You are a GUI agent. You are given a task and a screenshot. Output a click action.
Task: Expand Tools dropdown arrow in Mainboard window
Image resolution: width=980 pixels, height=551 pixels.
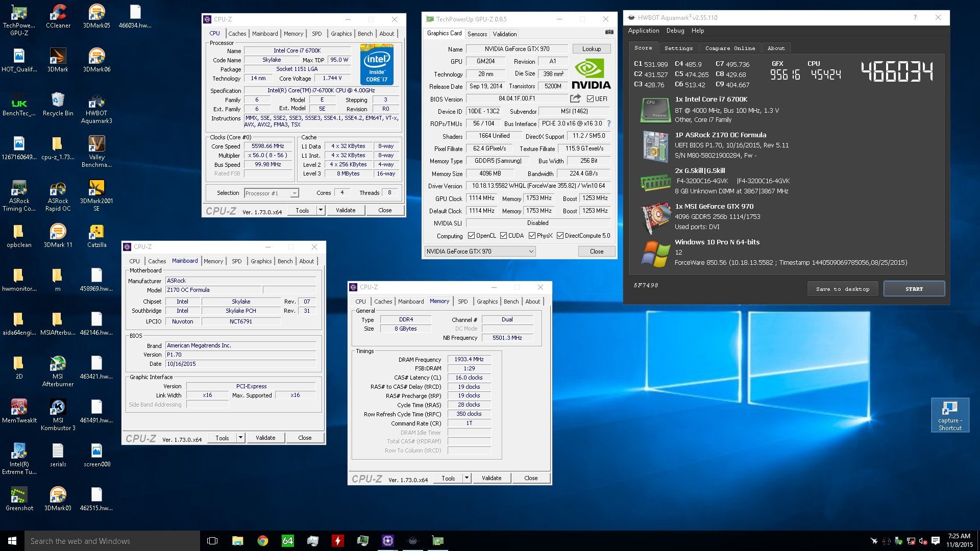click(240, 438)
